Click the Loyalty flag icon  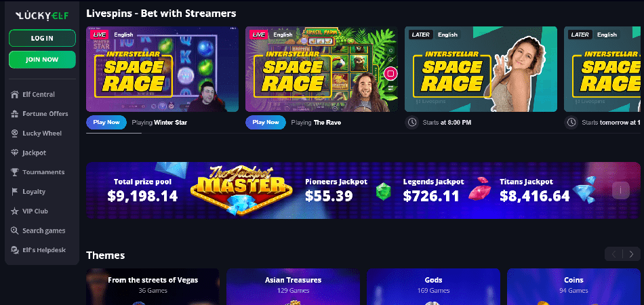click(x=15, y=192)
